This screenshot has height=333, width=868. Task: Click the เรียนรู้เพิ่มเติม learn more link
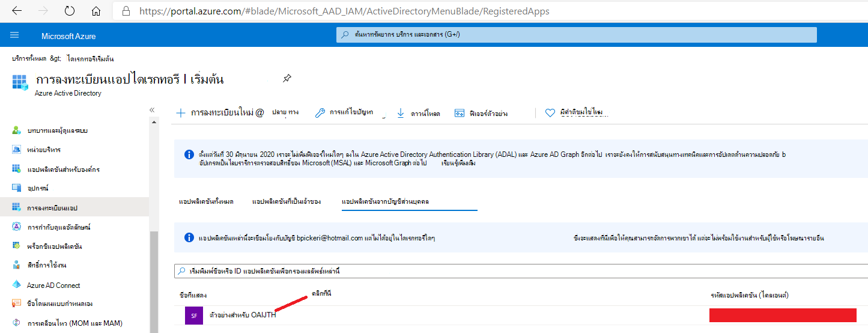[458, 163]
